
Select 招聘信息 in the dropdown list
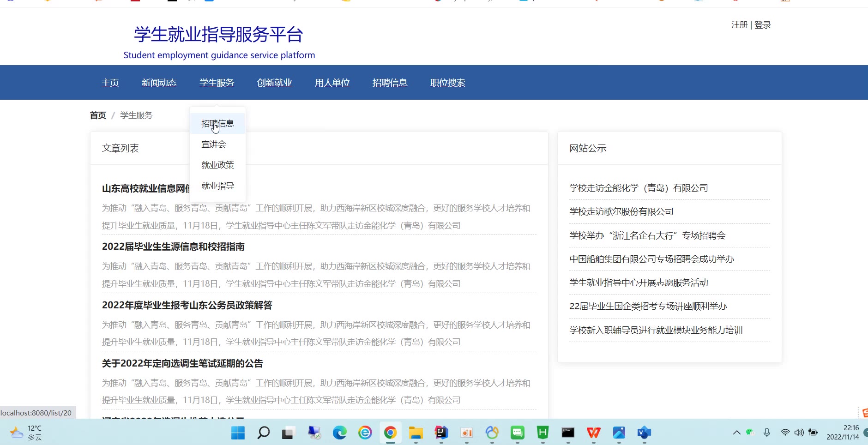(217, 124)
